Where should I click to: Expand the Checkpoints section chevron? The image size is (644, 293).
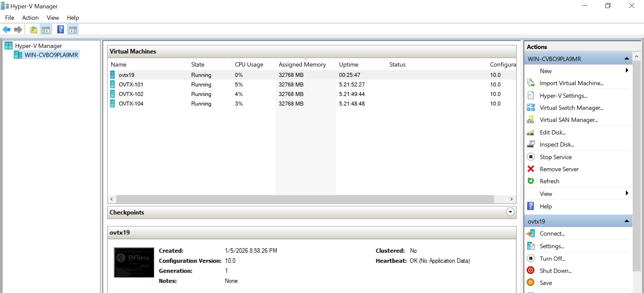pyautogui.click(x=510, y=212)
